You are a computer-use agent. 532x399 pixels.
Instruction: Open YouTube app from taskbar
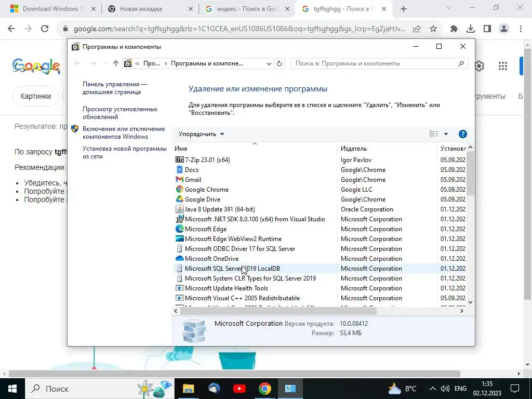[239, 389]
